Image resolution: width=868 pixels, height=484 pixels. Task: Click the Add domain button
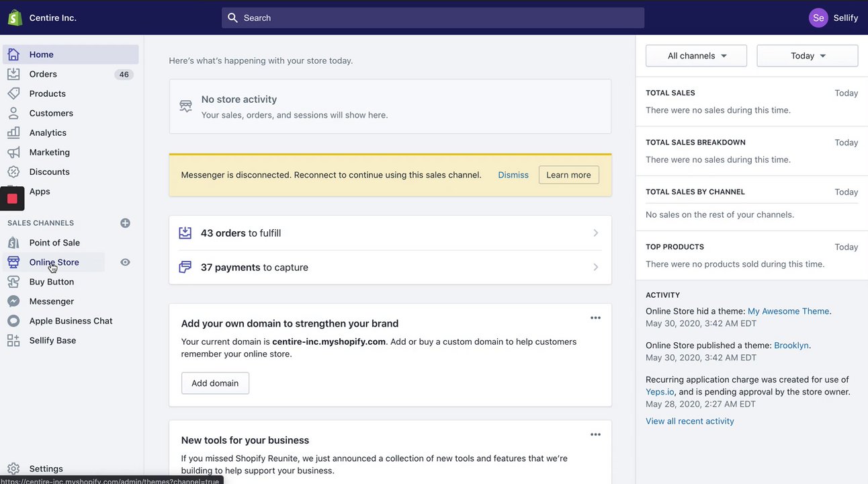coord(215,383)
